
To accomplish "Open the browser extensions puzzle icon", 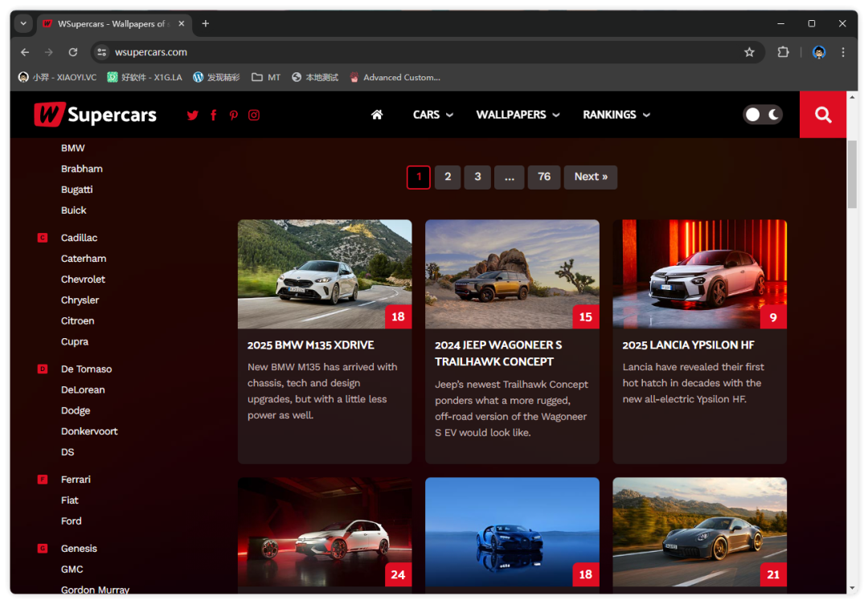I will click(x=783, y=52).
